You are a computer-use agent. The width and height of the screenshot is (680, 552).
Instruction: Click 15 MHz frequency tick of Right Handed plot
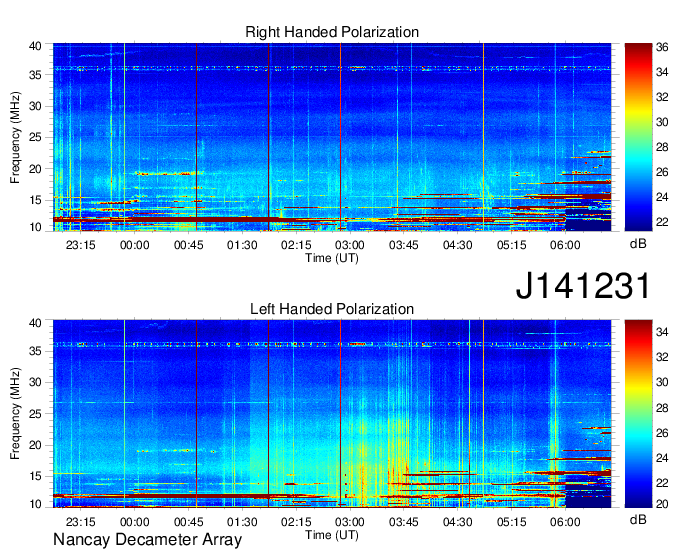pos(35,200)
